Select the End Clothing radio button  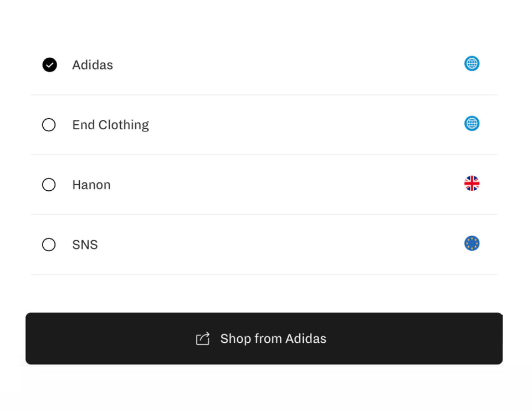click(49, 125)
